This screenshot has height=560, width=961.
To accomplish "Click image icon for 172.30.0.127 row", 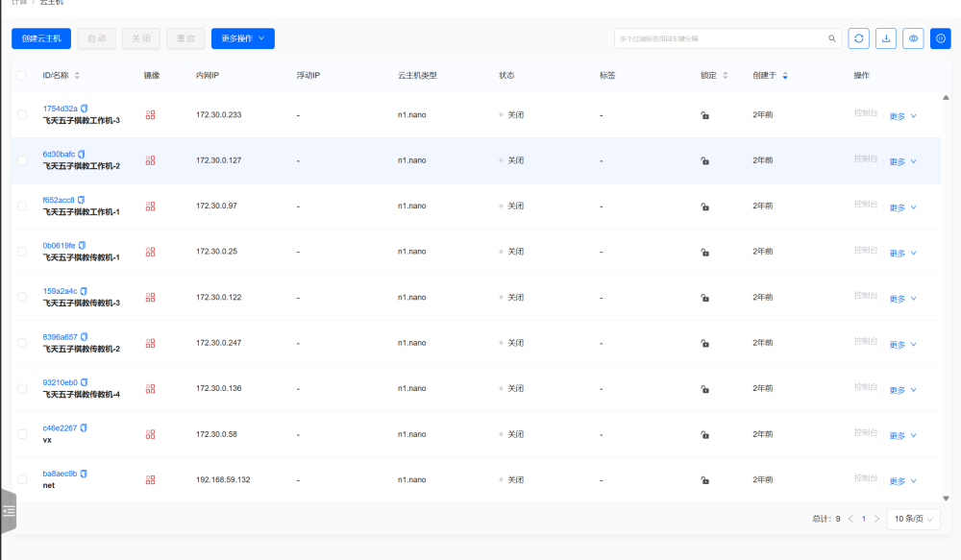I will (x=150, y=160).
